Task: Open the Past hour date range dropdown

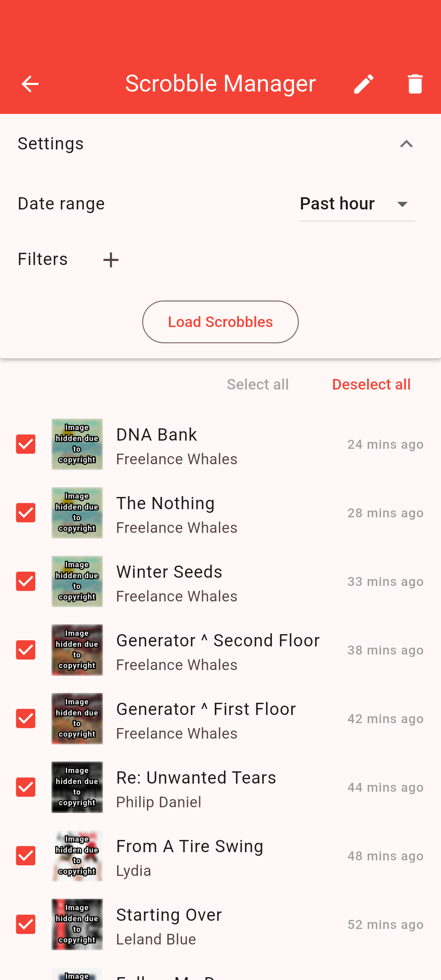Action: click(357, 204)
